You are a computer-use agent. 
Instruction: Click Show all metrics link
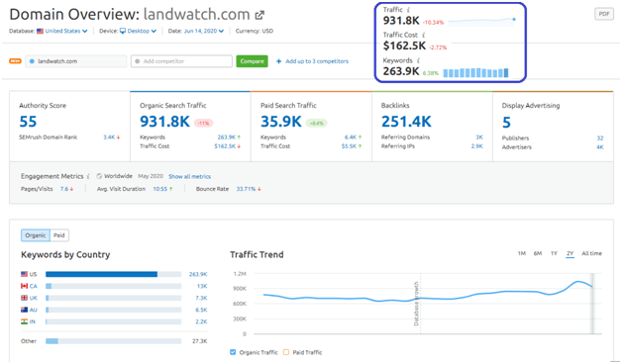pos(189,177)
